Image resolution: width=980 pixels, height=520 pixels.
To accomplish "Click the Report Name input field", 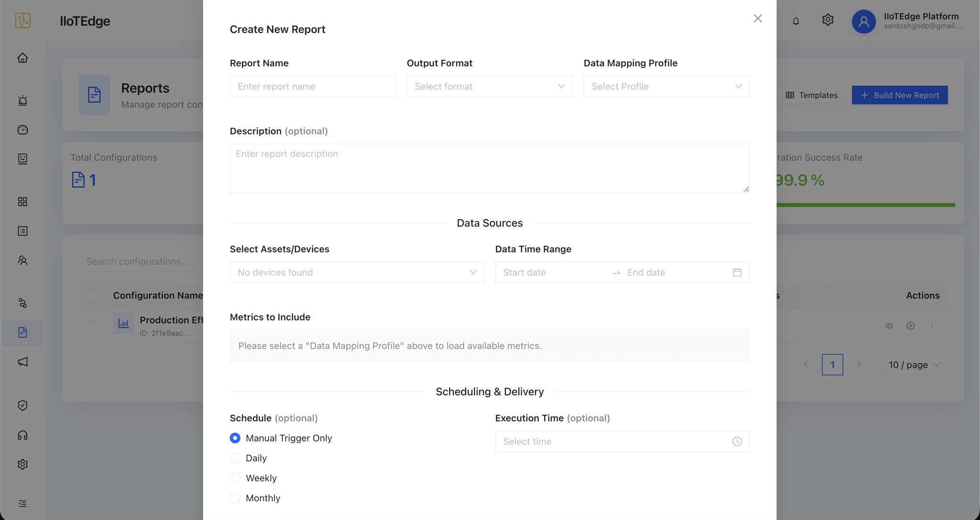I will tap(313, 87).
